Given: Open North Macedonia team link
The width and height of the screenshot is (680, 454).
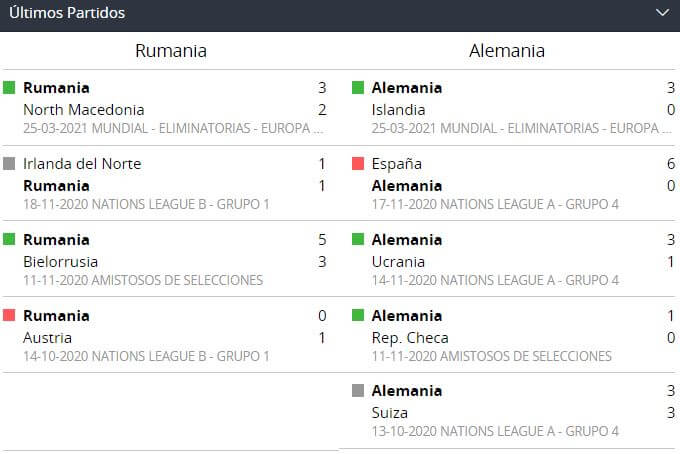Looking at the screenshot, I should 84,110.
